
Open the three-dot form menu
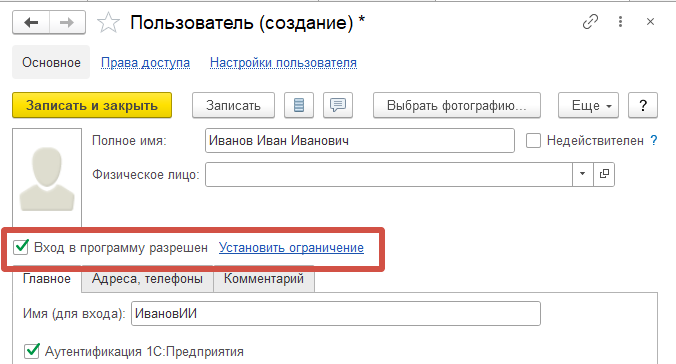[620, 22]
